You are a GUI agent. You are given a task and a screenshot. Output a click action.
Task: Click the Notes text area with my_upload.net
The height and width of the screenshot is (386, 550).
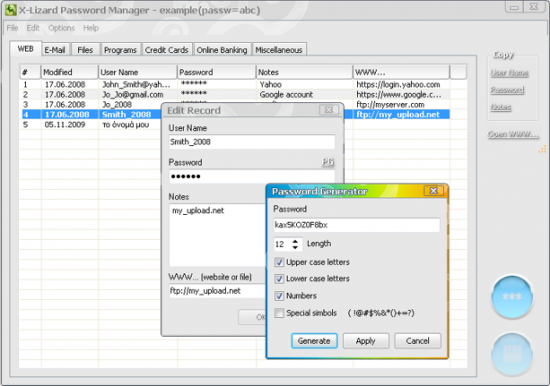(x=218, y=235)
